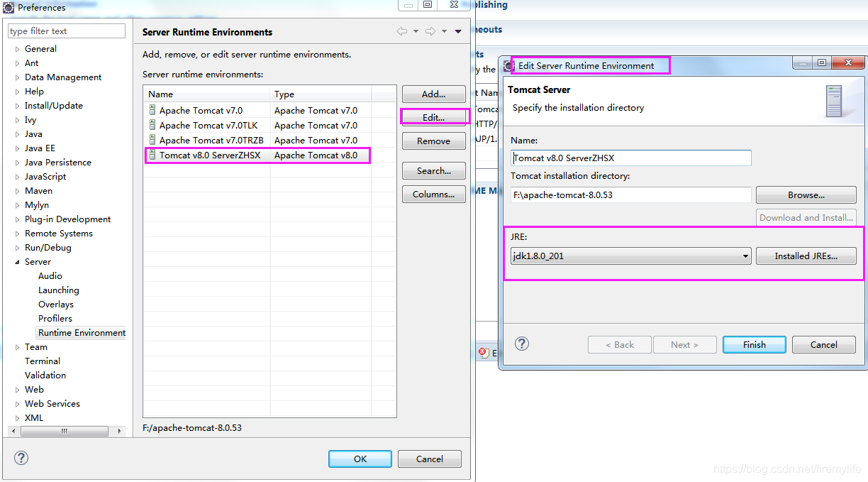Click Apache Tomcat v7.0TLK name cell

(208, 125)
